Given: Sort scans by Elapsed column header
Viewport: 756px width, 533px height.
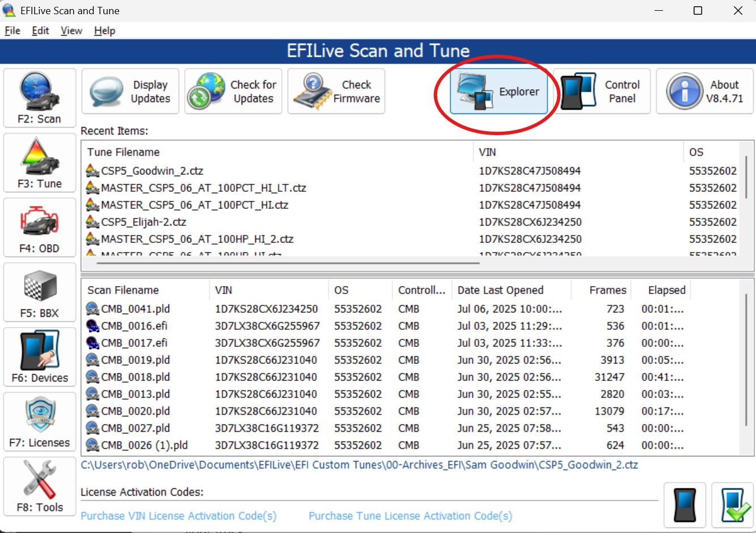Looking at the screenshot, I should tap(661, 290).
